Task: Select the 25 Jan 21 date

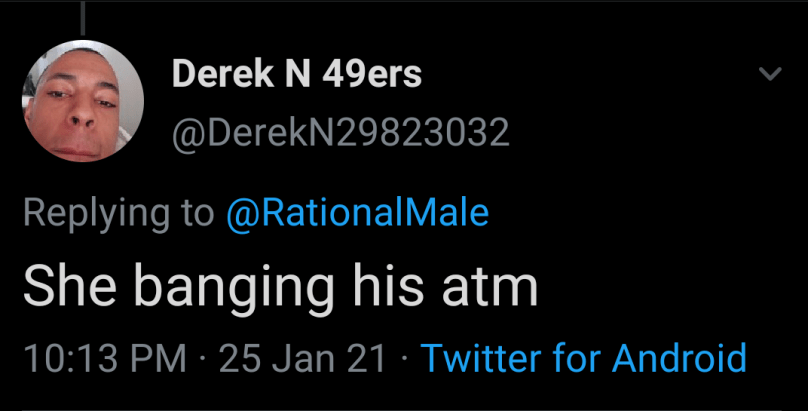Action: click(301, 358)
